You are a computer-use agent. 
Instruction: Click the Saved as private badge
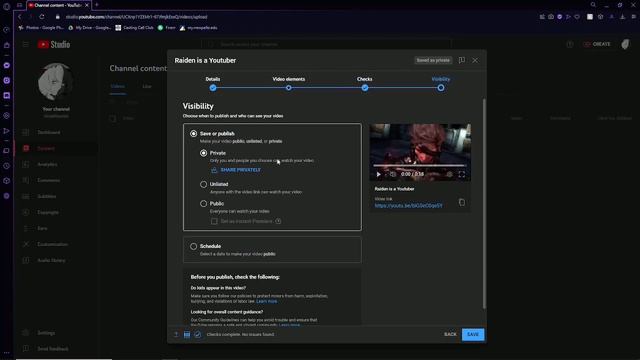(x=433, y=60)
